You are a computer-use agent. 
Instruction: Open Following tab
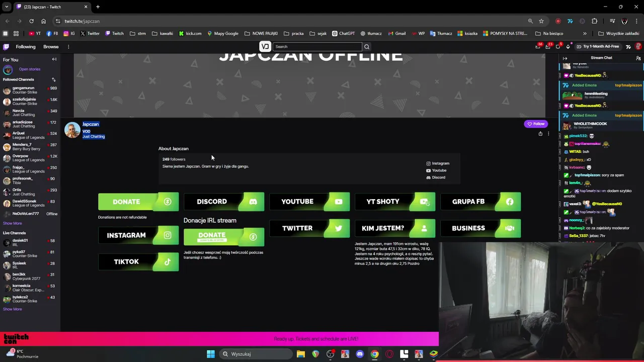(26, 47)
